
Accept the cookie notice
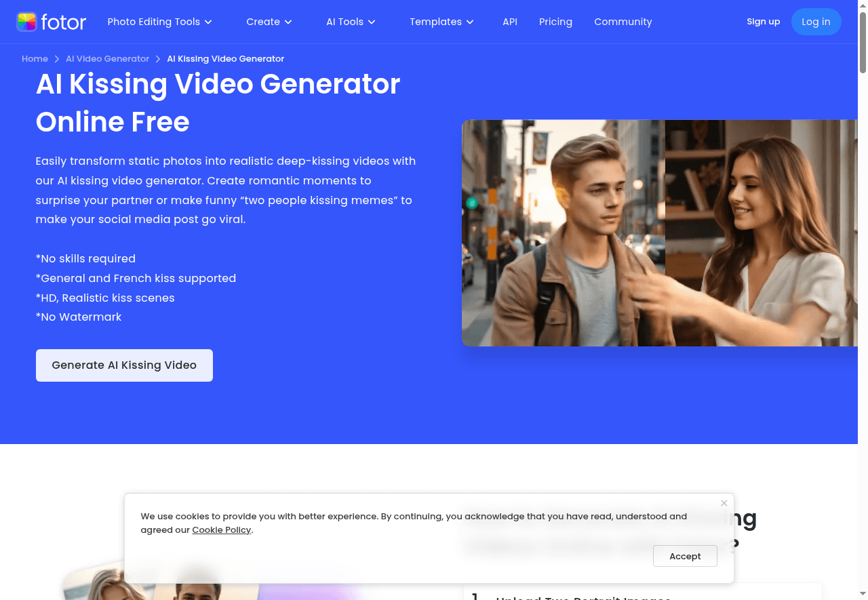tap(685, 556)
